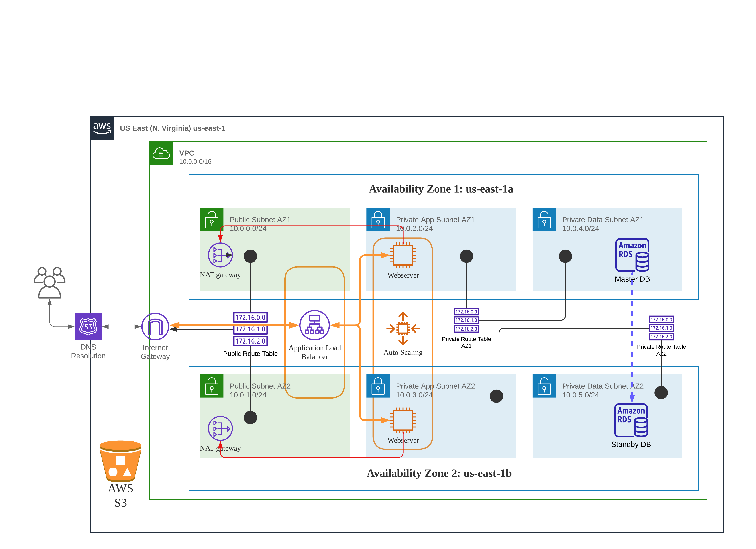Click the Route 53 DNS Resolution icon
Image resolution: width=756 pixels, height=549 pixels.
88,326
